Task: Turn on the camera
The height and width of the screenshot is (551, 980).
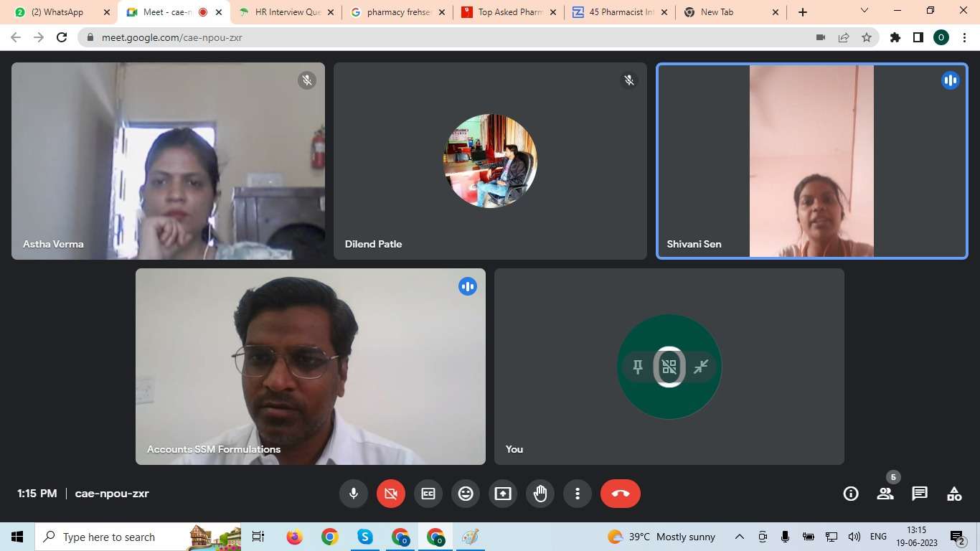Action: [x=391, y=494]
